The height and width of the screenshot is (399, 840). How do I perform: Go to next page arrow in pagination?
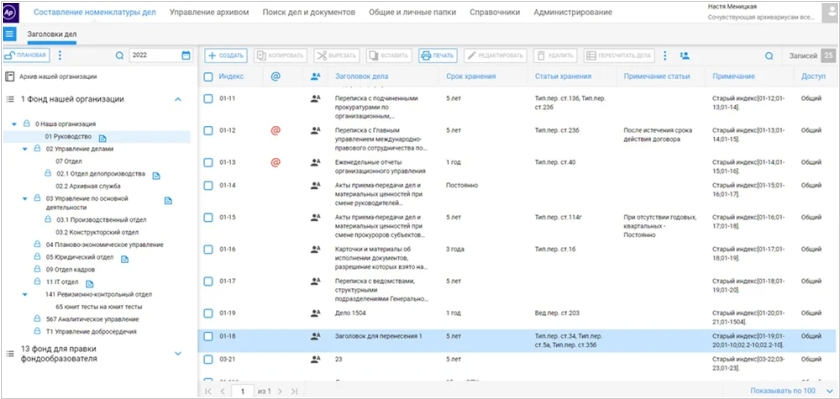280,392
